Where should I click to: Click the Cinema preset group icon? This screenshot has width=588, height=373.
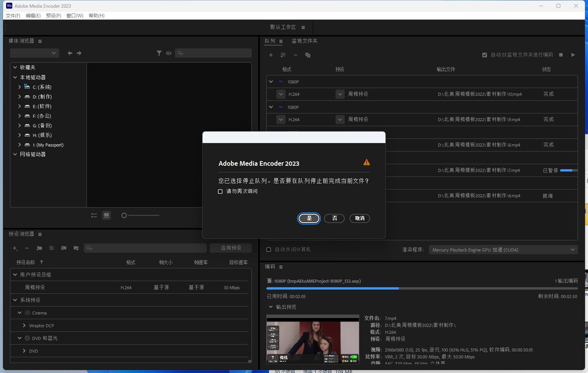(x=27, y=313)
